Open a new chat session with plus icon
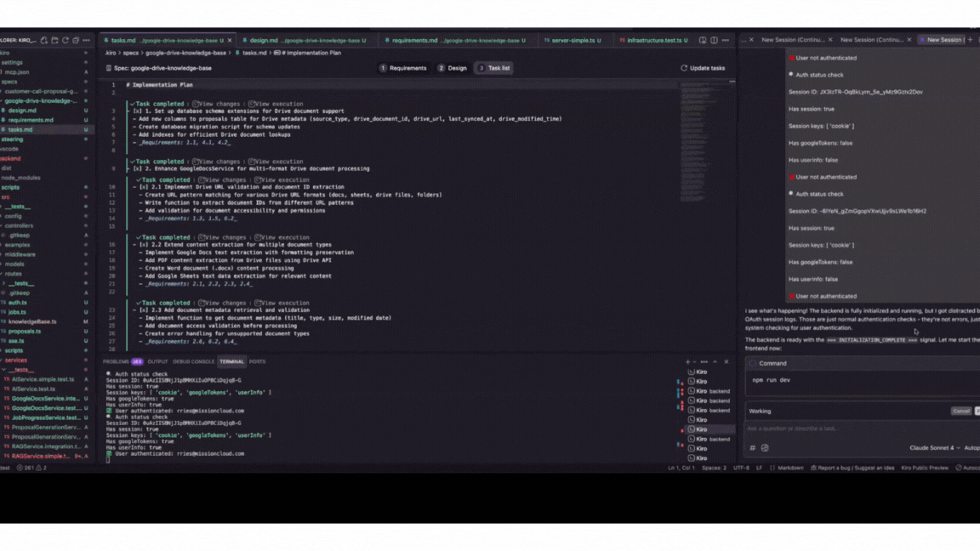980x551 pixels. [970, 40]
